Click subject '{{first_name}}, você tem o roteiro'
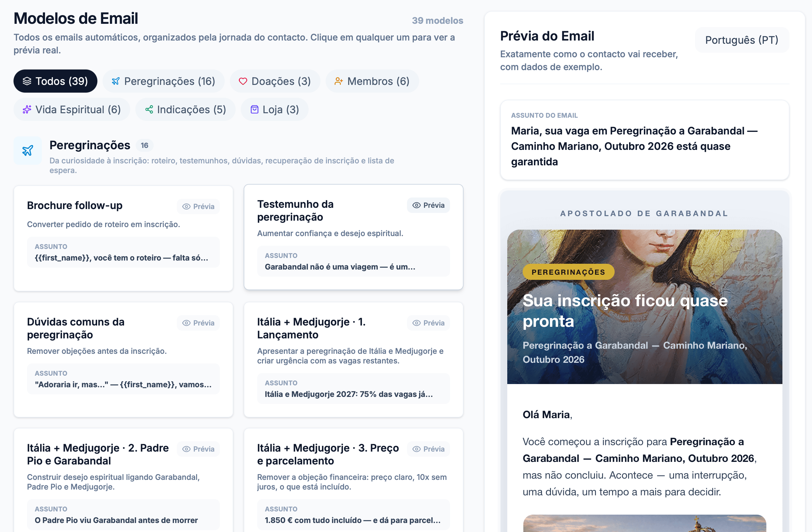Image resolution: width=812 pixels, height=532 pixels. tap(121, 258)
